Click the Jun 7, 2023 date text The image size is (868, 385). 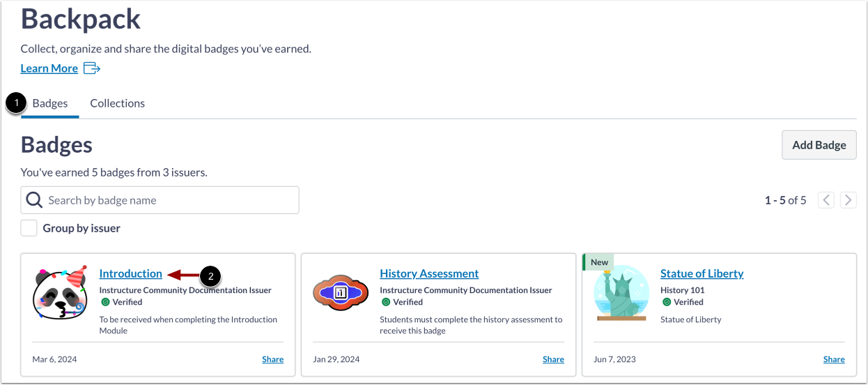tap(615, 359)
